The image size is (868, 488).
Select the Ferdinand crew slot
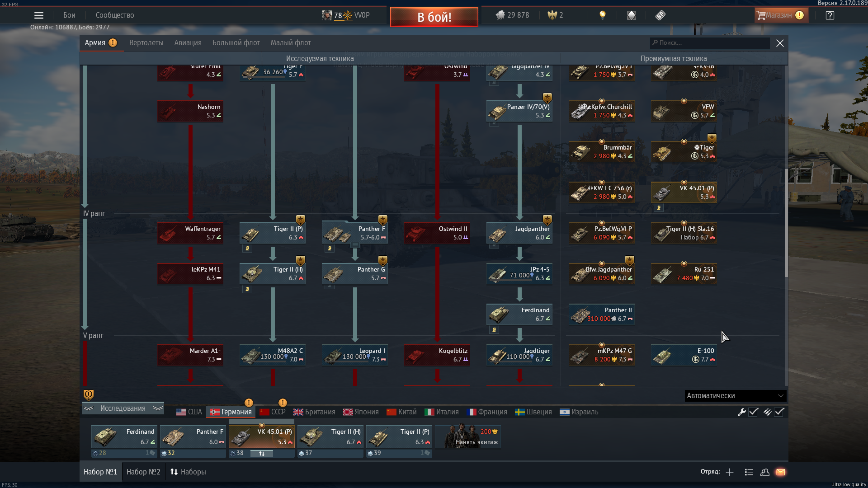coord(124,436)
